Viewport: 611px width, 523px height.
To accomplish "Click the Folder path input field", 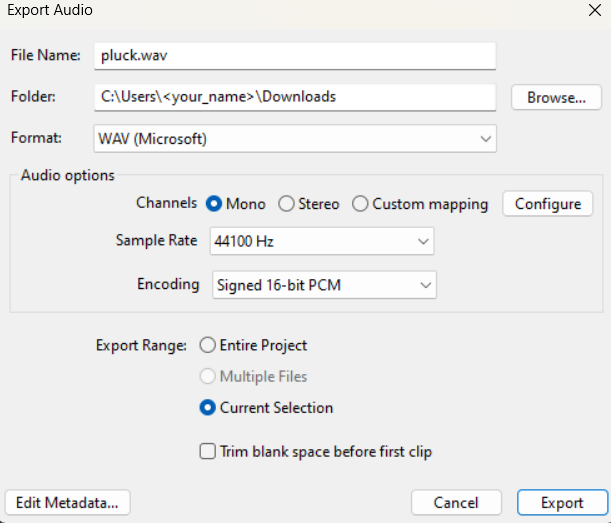I will coord(294,97).
